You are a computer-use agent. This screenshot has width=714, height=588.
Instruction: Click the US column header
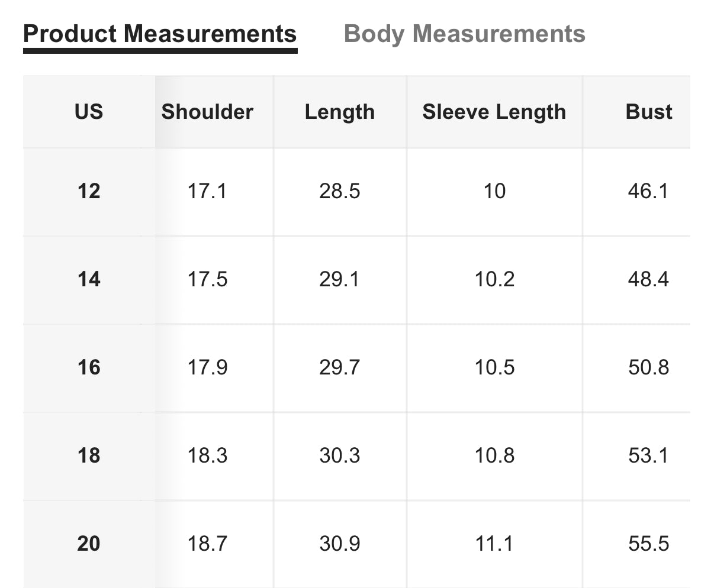tap(89, 112)
